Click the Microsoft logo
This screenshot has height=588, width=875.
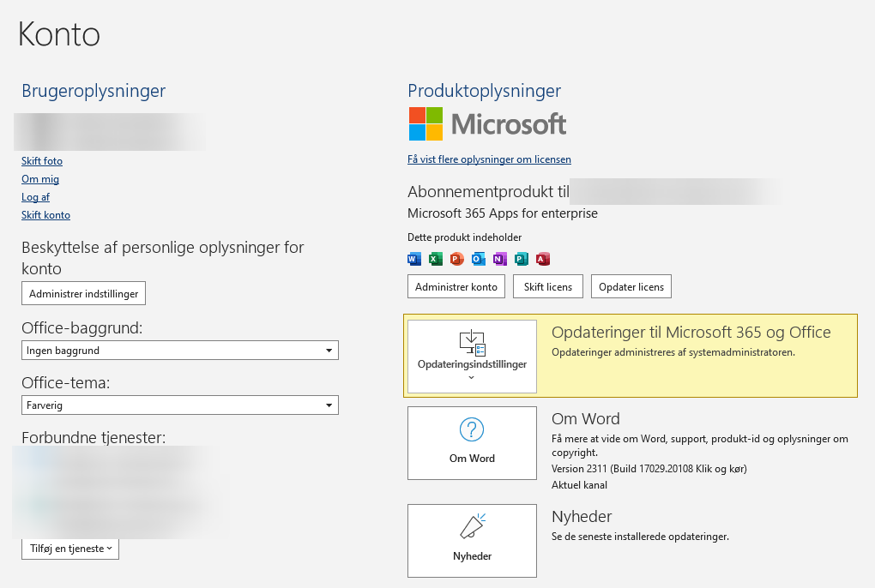coord(487,123)
